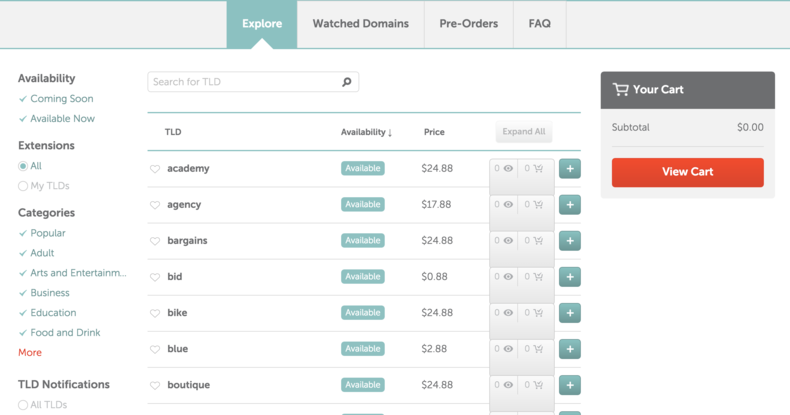
Task: Click the heart icon next to bid
Action: click(x=155, y=278)
